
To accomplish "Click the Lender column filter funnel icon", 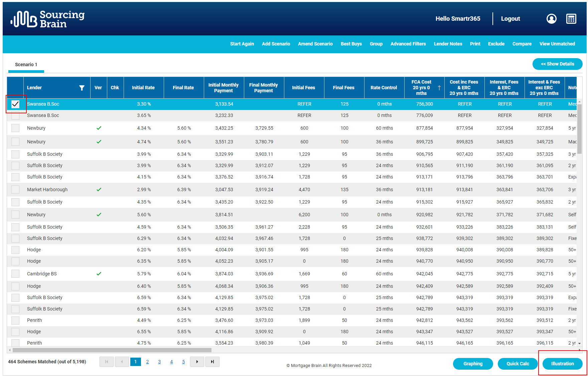I will coord(82,88).
